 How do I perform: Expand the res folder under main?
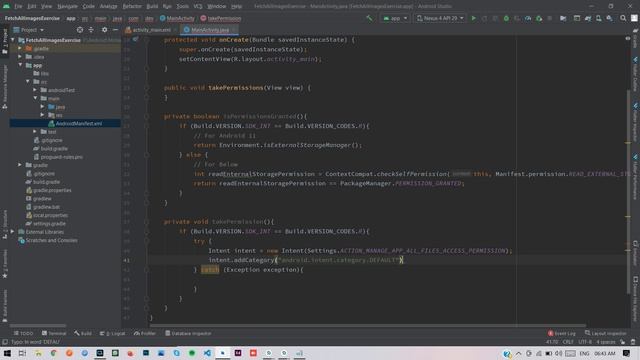(x=42, y=115)
